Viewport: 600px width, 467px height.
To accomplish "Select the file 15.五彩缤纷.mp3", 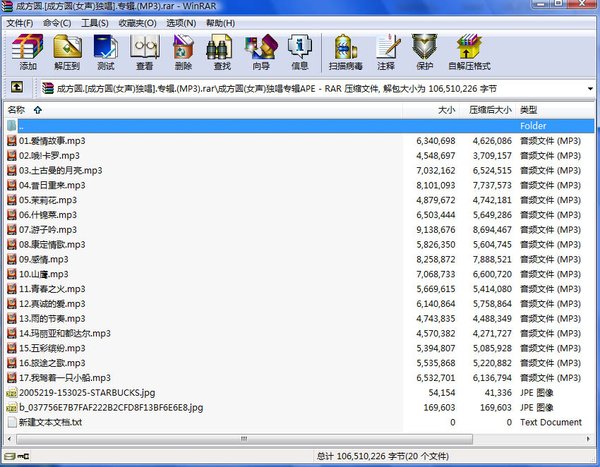I will click(x=52, y=348).
